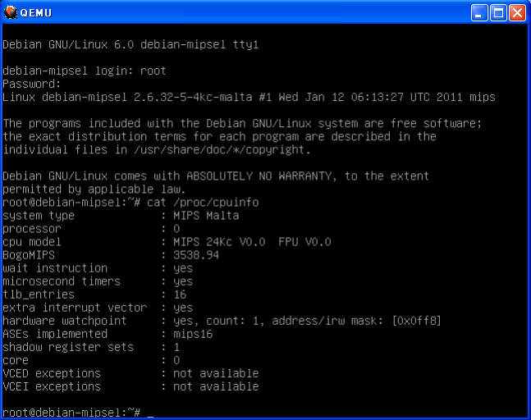The height and width of the screenshot is (420, 531).
Task: Click the BogoMIPS value '3538.94'
Action: pos(196,255)
